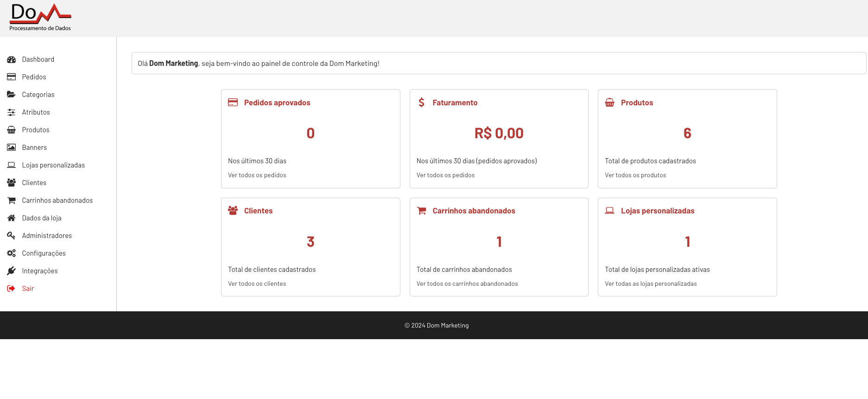Open 'Ver todas as lojas personalizadas' link

pos(651,284)
